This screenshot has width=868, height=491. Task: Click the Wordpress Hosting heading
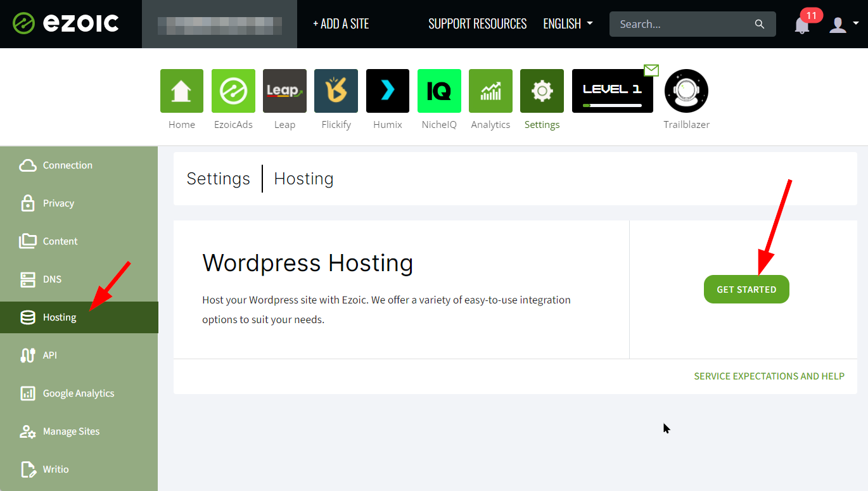point(308,263)
